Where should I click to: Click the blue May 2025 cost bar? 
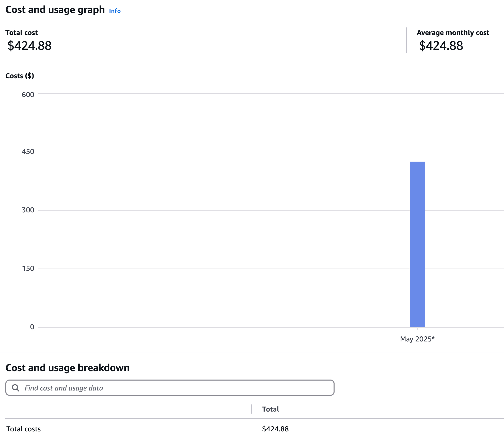417,244
